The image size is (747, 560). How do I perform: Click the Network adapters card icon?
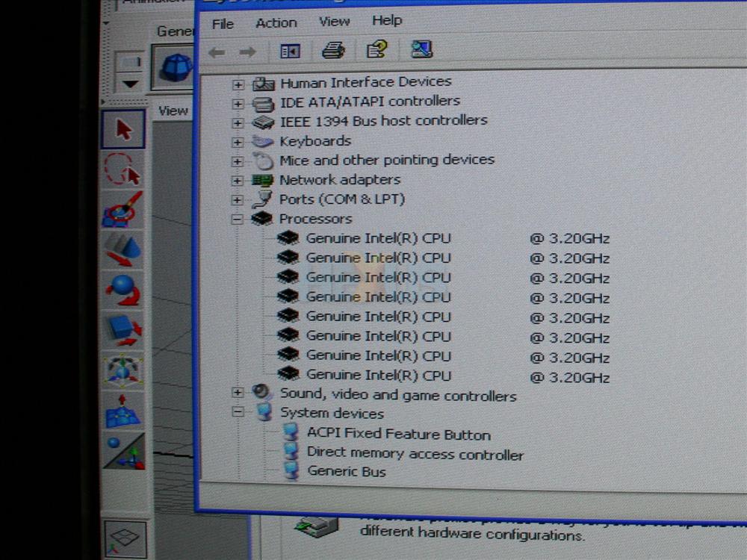point(262,181)
